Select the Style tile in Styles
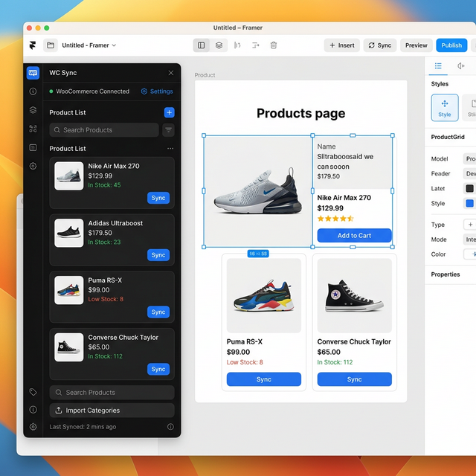The image size is (476, 476). [x=445, y=108]
